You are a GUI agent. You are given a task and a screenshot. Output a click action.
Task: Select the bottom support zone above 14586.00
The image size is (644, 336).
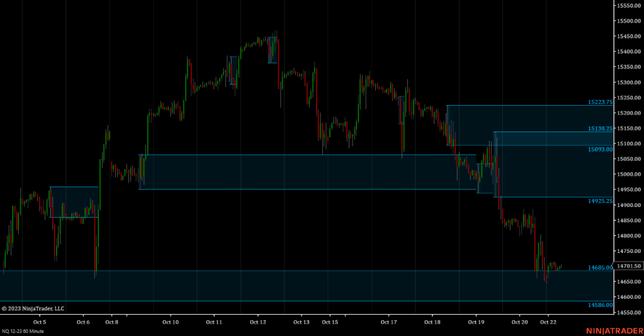(x=302, y=286)
